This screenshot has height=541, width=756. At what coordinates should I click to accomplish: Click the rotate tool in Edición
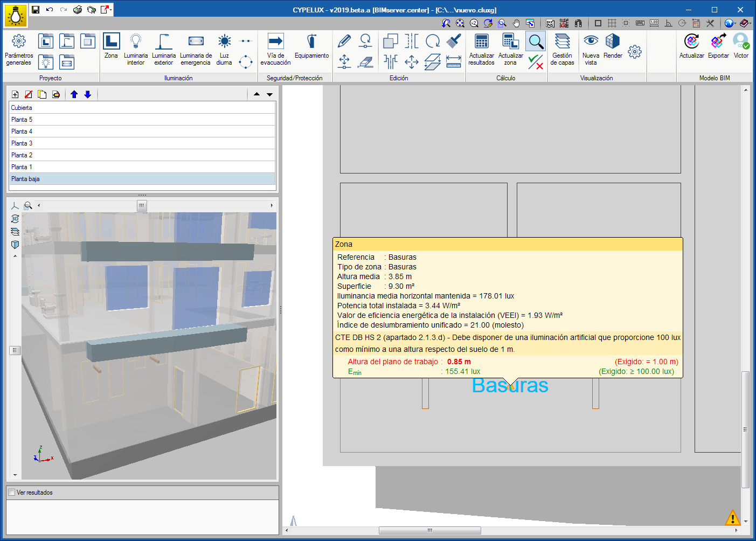pyautogui.click(x=433, y=41)
